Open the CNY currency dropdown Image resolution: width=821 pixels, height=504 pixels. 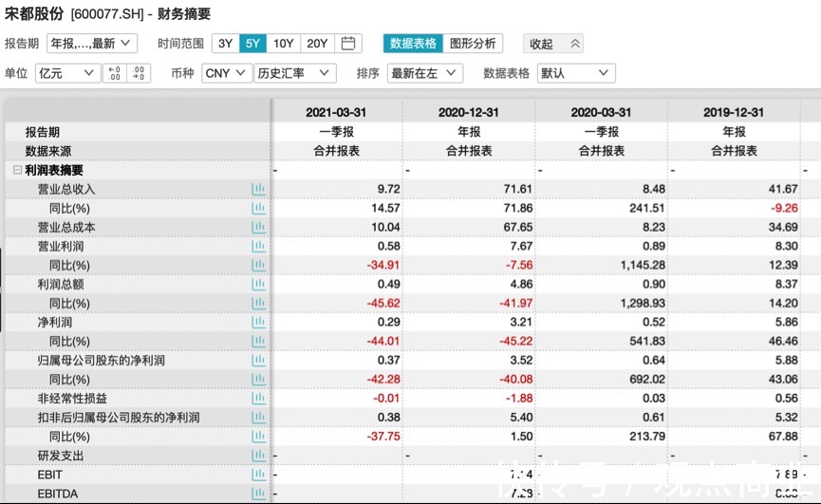click(x=226, y=73)
